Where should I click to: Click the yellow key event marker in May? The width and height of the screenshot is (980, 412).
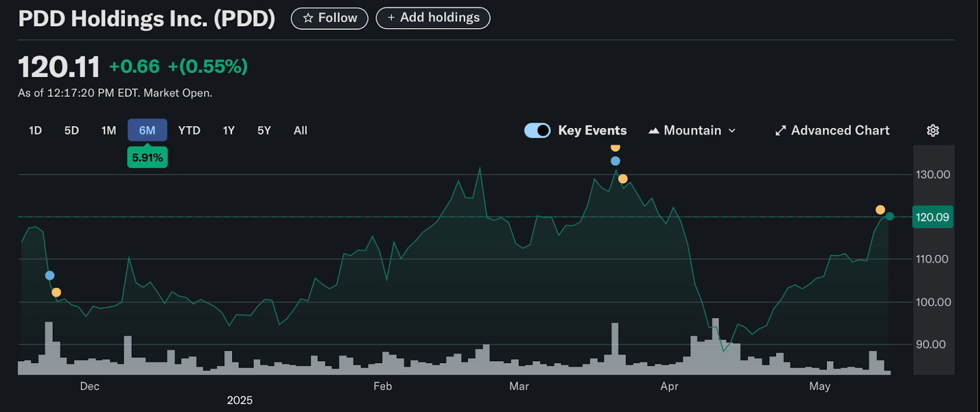[880, 210]
